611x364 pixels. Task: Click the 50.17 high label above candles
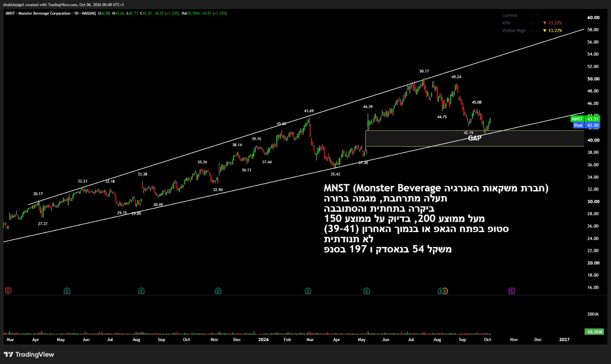(x=424, y=71)
